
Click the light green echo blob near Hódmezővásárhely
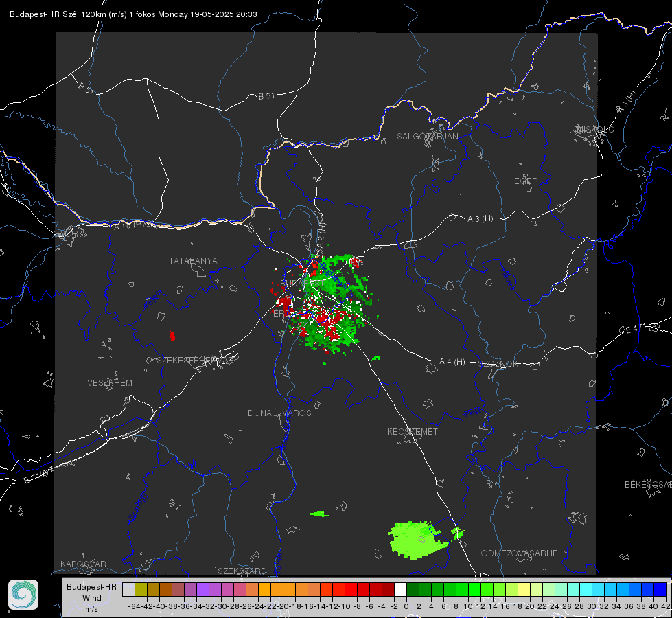pyautogui.click(x=418, y=540)
